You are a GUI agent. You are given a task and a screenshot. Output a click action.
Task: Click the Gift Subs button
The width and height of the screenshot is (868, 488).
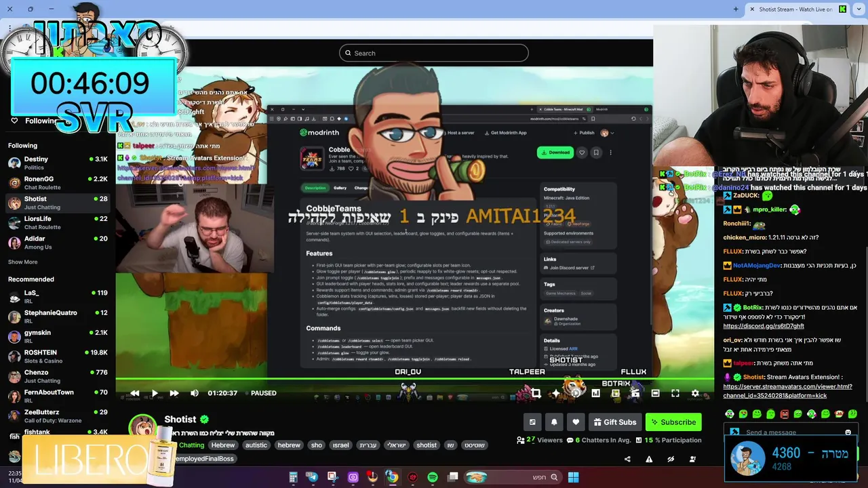point(615,422)
